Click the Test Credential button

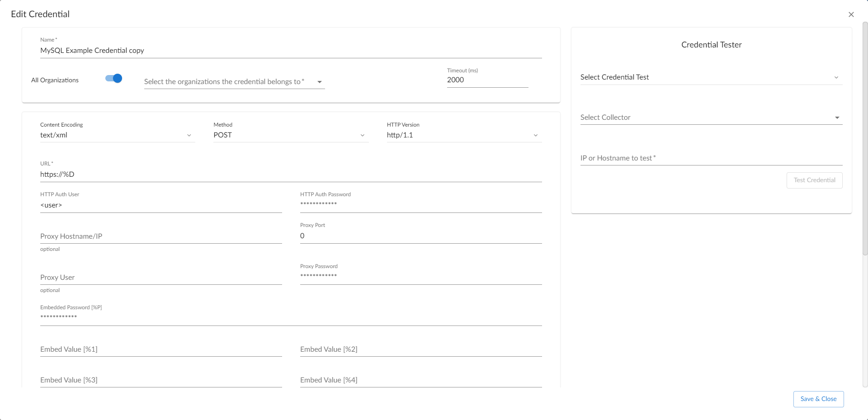814,180
